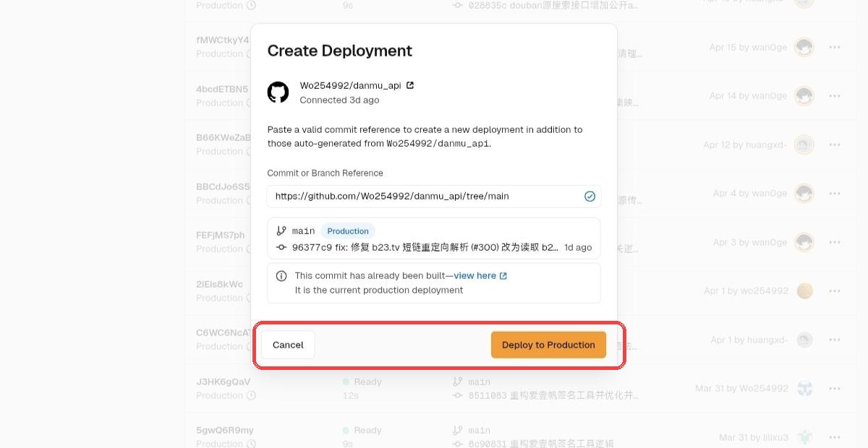Open more options for Mar 31 Wo254992 deployment

point(835,389)
